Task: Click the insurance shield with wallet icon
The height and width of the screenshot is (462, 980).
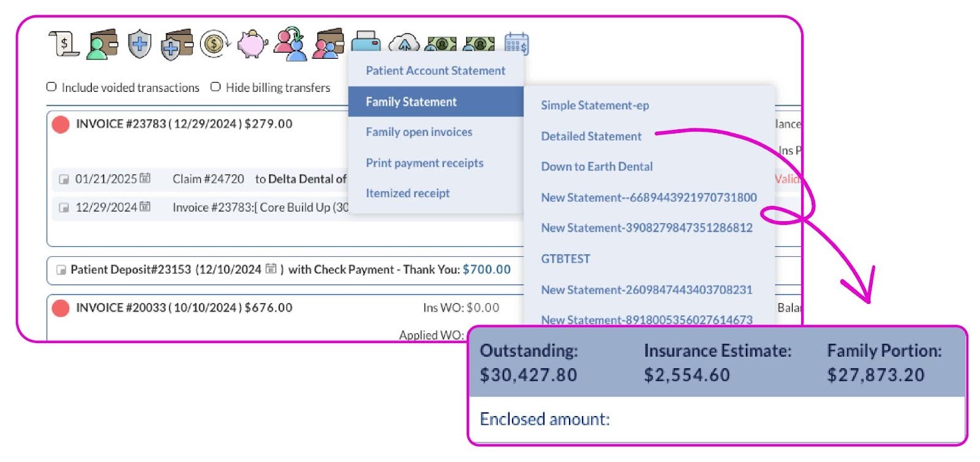Action: click(176, 45)
